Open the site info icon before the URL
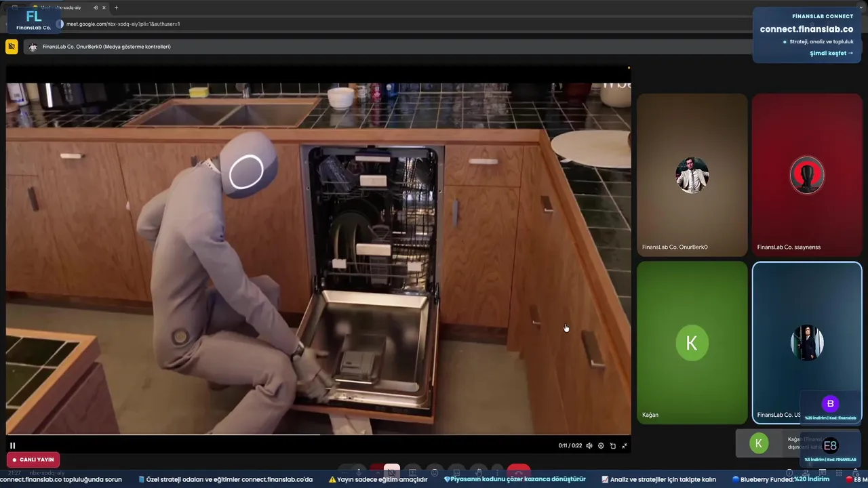The width and height of the screenshot is (868, 488). (x=60, y=24)
